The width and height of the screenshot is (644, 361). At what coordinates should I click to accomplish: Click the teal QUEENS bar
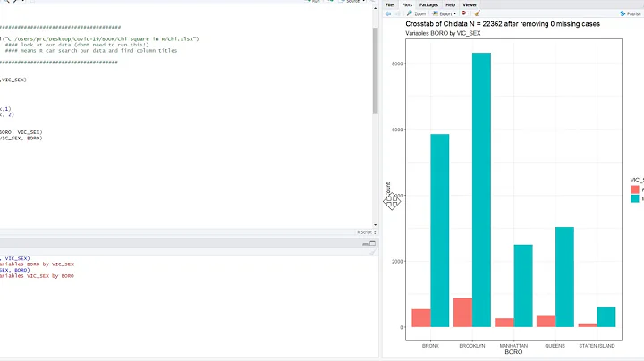pyautogui.click(x=564, y=277)
